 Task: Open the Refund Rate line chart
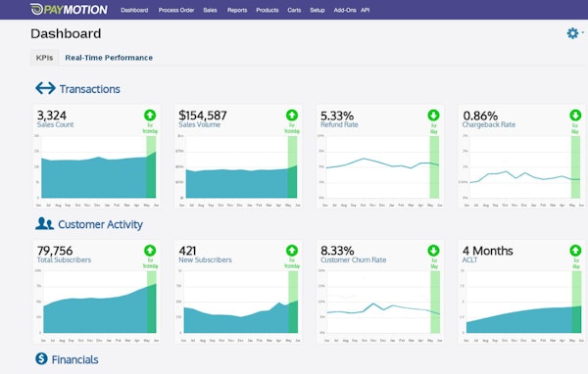pos(380,170)
